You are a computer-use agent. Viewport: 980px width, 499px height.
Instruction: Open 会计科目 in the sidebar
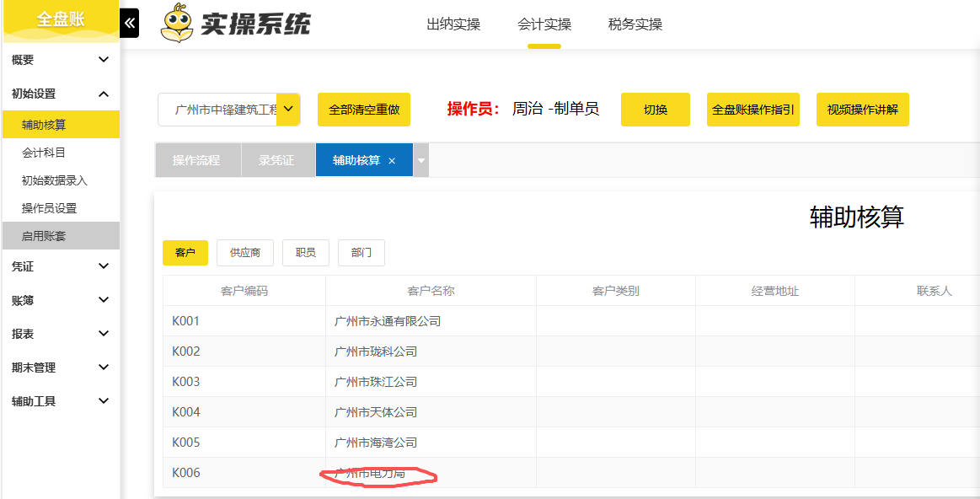pyautogui.click(x=44, y=153)
